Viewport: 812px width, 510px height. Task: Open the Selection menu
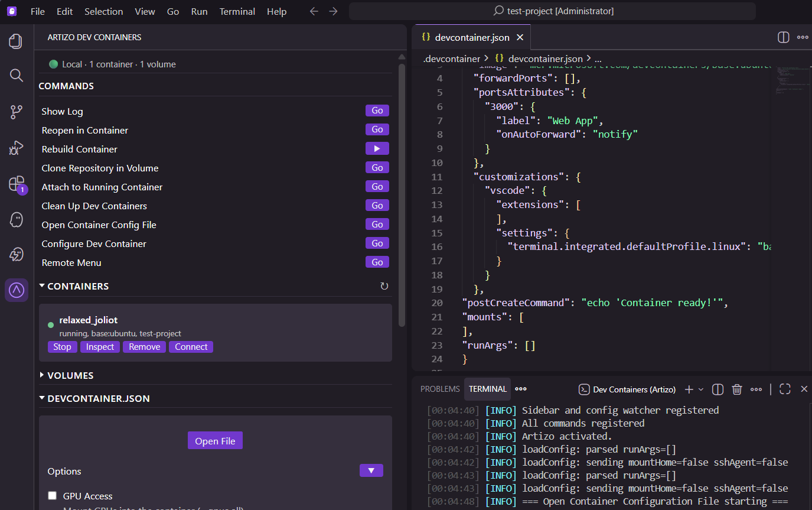pyautogui.click(x=104, y=11)
